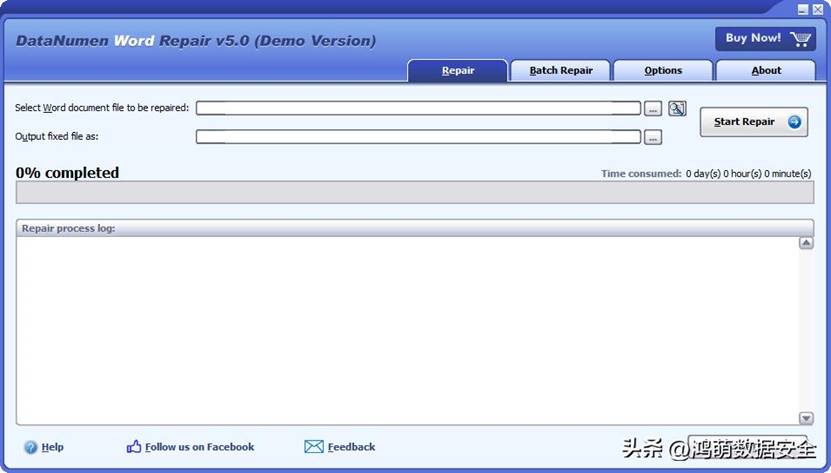Open Follow us on Facebook link

click(x=200, y=447)
